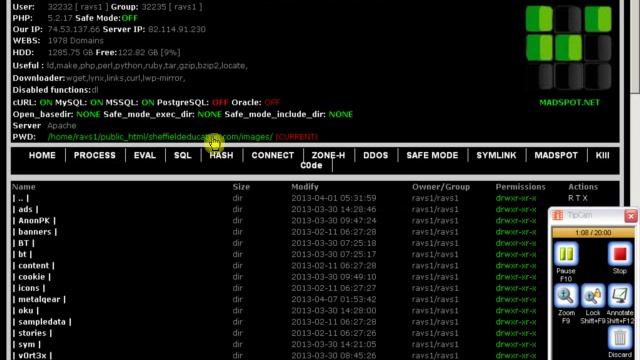
Task: Click permissions drwxr-xr-x of ads row
Action: 516,209
